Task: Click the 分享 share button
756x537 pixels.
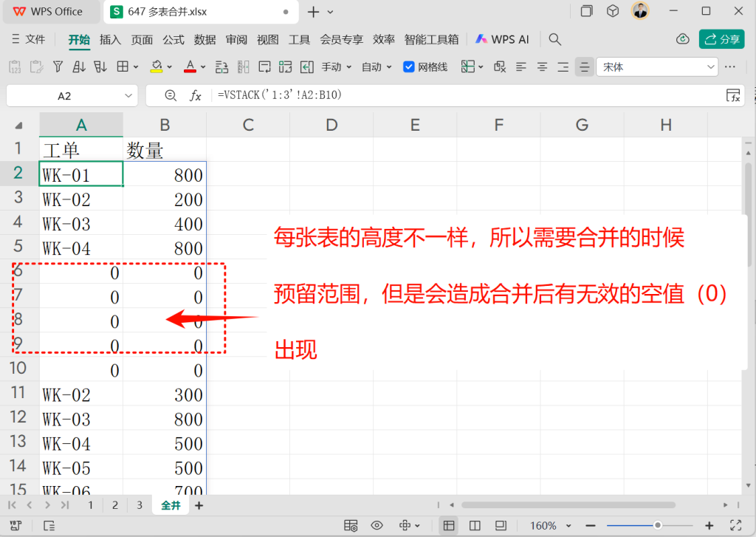Action: click(x=722, y=39)
